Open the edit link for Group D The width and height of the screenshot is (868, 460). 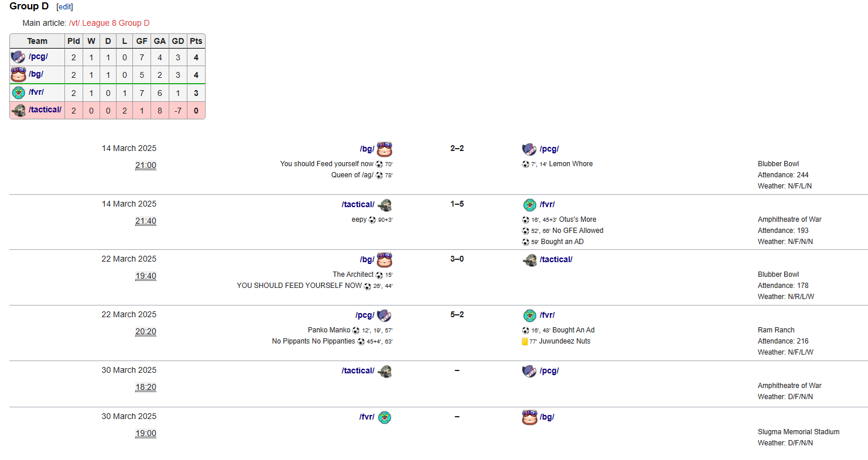click(64, 7)
